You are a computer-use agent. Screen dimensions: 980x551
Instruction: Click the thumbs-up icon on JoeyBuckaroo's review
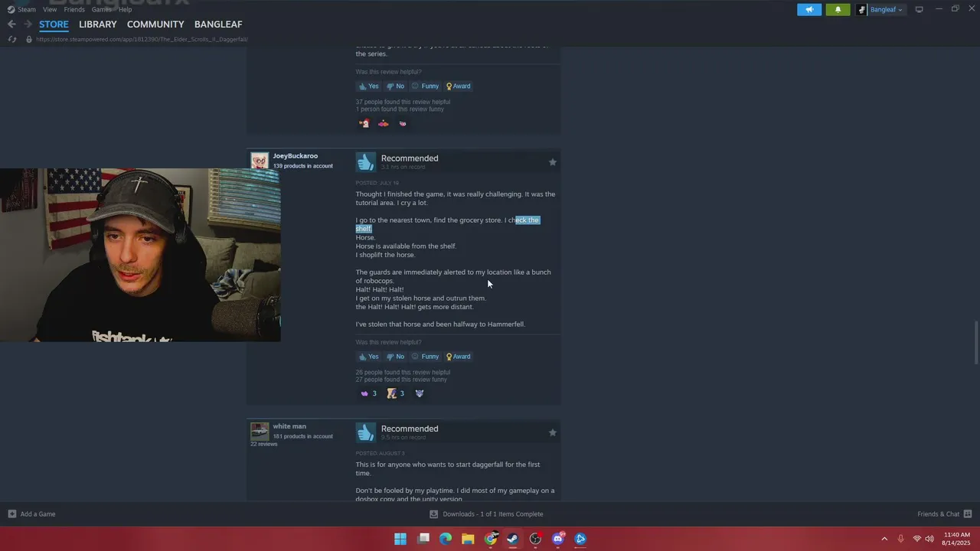(366, 161)
